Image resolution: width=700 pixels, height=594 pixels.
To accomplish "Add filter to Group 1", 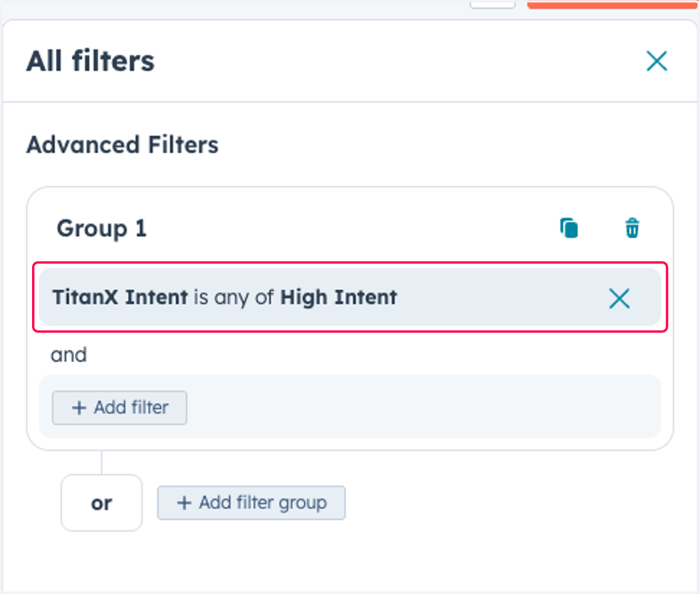I will [x=120, y=407].
